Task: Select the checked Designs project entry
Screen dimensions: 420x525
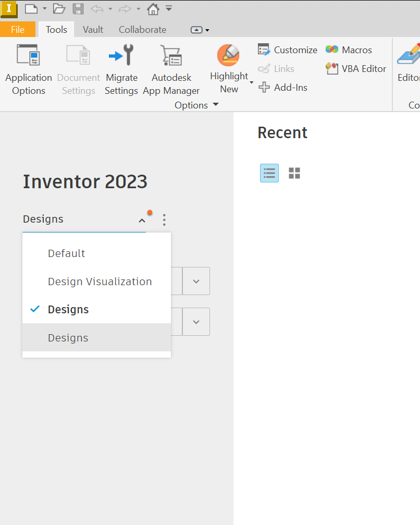Action: 96,309
